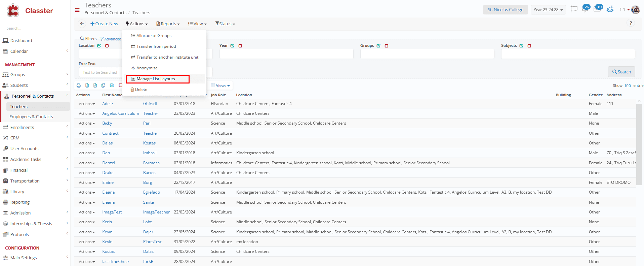The height and width of the screenshot is (266, 644).
Task: Choose Allocate to Groups from Actions menu
Action: (x=151, y=36)
